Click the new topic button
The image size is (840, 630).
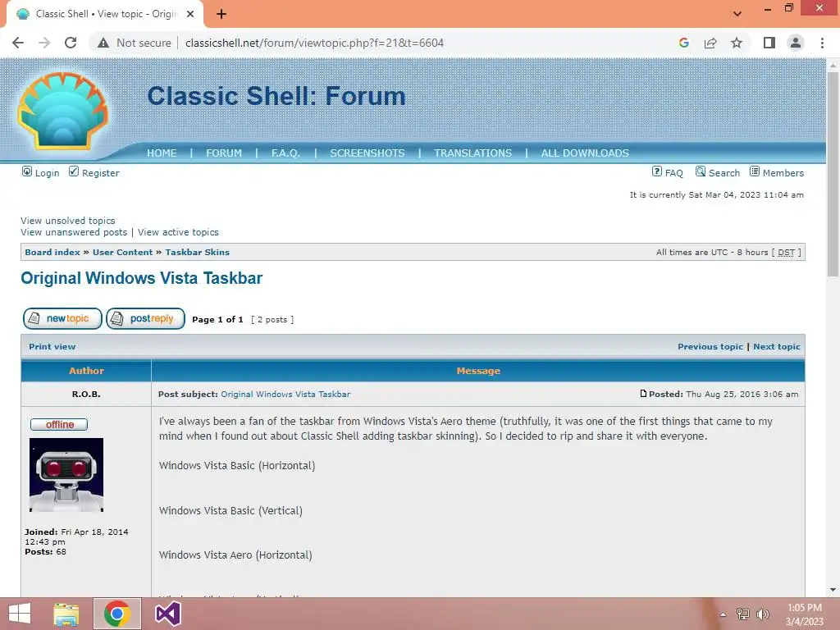[62, 319]
